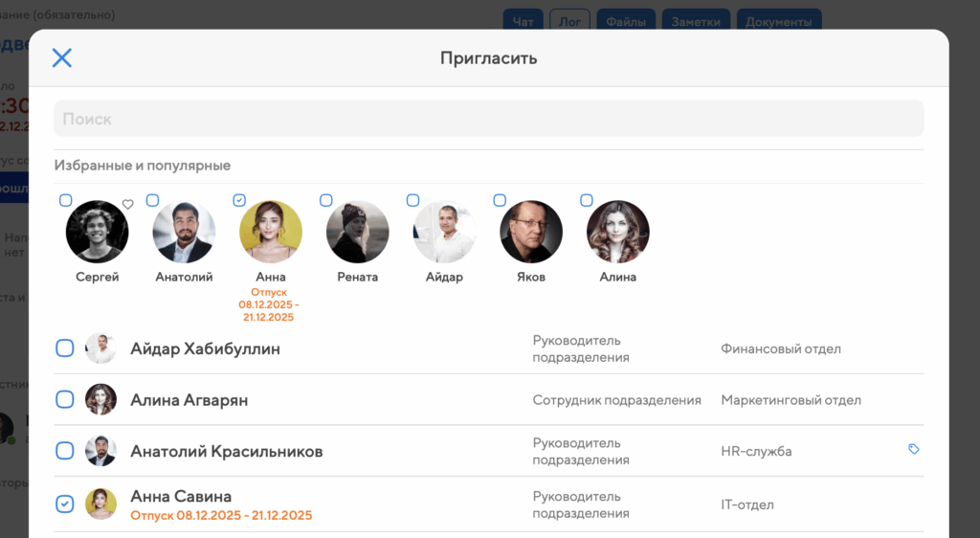The height and width of the screenshot is (538, 980).
Task: Click Анна Савина's small list avatar
Action: coord(100,504)
